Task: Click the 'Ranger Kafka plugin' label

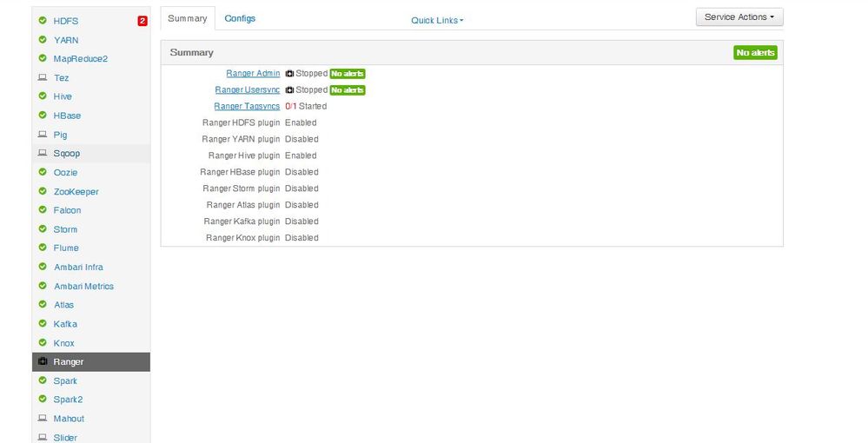Action: point(242,221)
